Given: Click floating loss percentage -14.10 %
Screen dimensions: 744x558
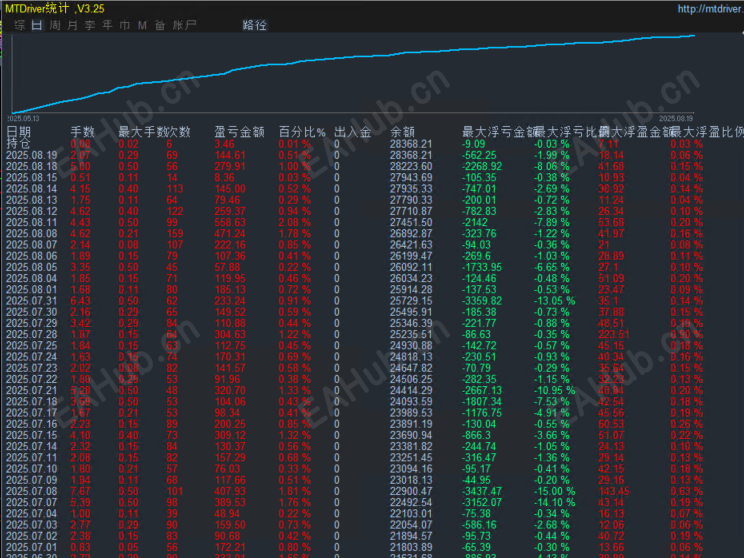Looking at the screenshot, I should pyautogui.click(x=554, y=502).
